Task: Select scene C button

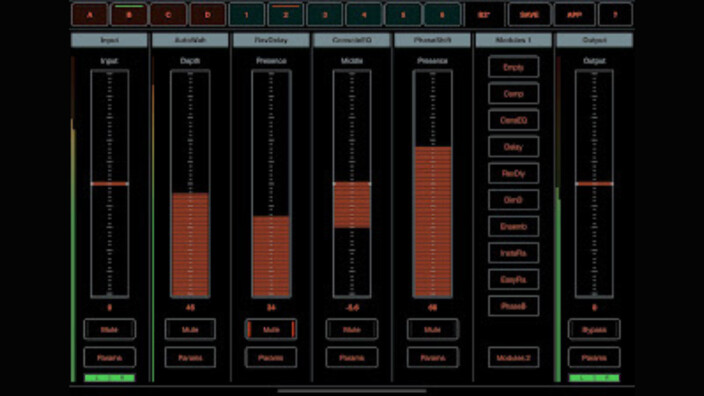Action: (168, 15)
